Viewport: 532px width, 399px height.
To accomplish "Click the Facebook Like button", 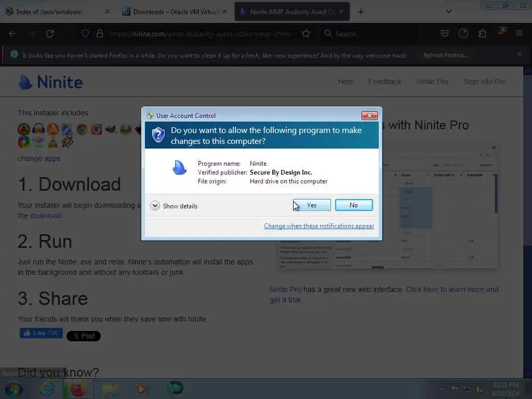I will [x=41, y=333].
